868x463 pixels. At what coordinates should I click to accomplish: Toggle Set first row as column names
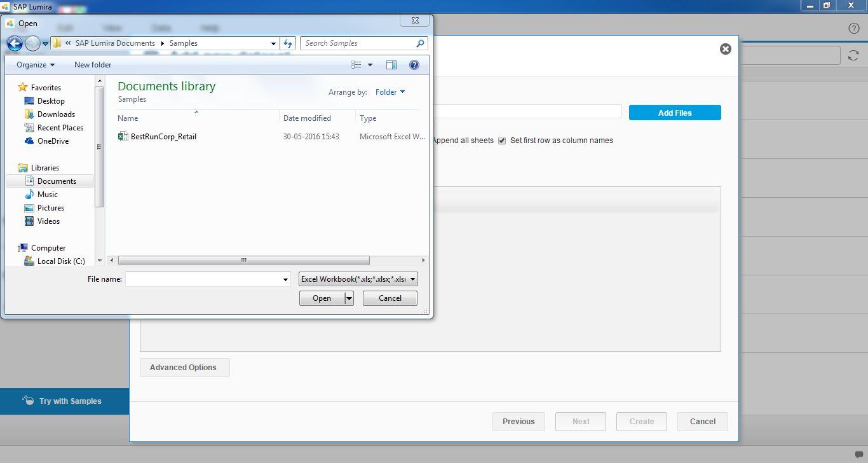[502, 141]
